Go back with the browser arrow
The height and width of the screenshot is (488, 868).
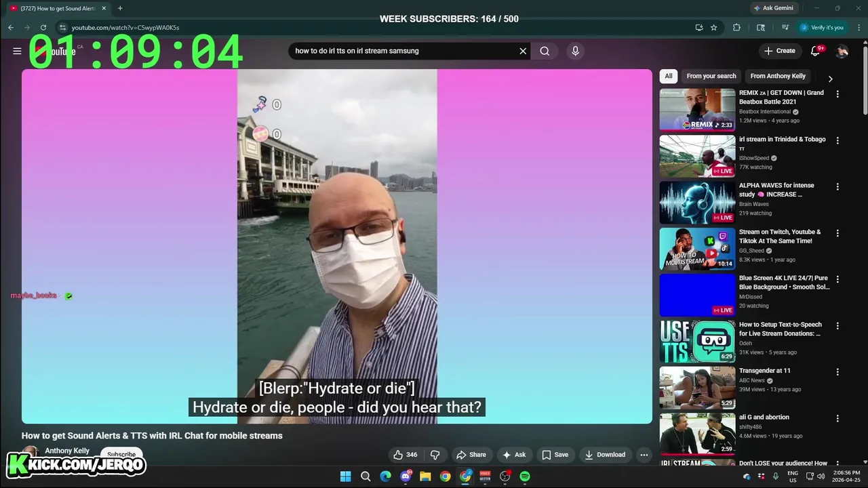[11, 28]
